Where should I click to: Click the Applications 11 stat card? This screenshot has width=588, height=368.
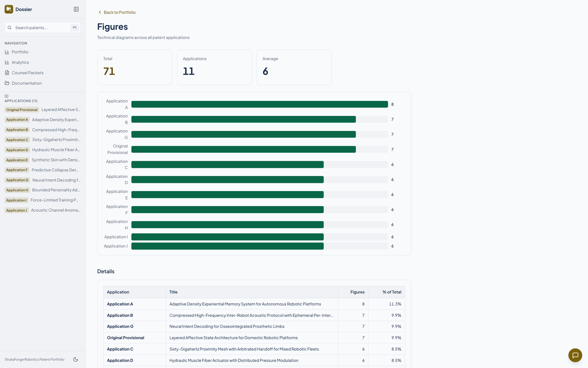coord(215,67)
